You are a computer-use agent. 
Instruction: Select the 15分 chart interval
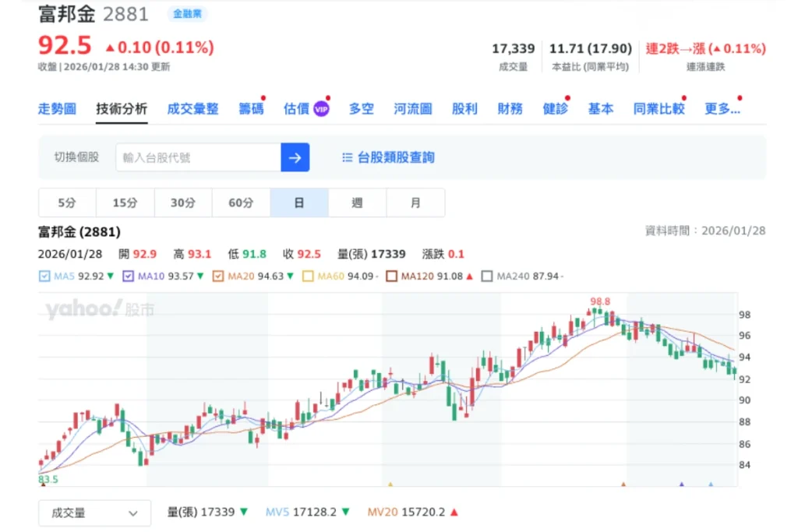[125, 203]
